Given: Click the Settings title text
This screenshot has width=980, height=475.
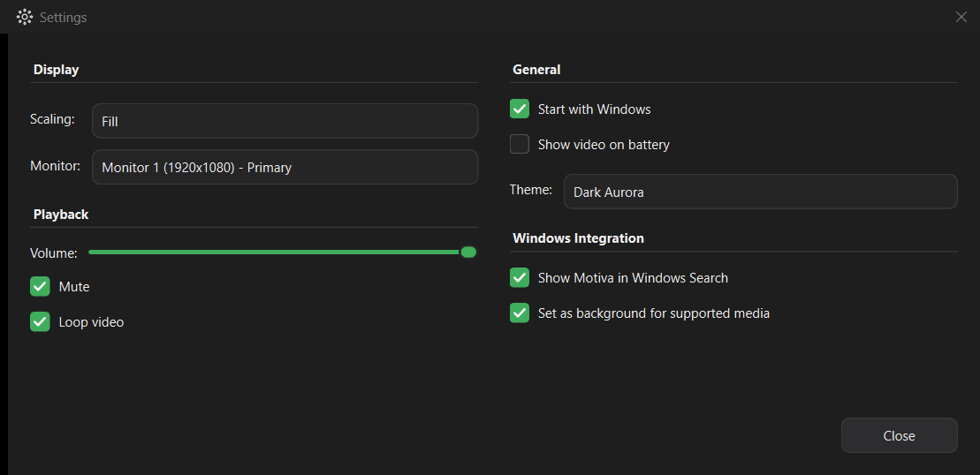Looking at the screenshot, I should (63, 18).
